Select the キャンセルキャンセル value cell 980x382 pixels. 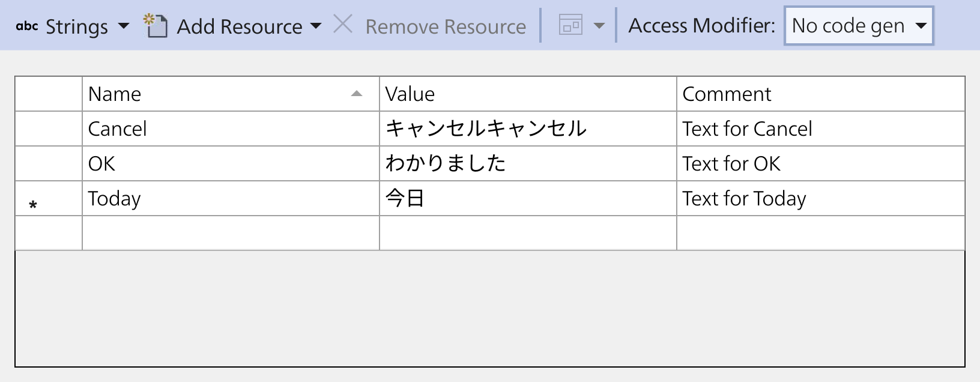pos(528,129)
